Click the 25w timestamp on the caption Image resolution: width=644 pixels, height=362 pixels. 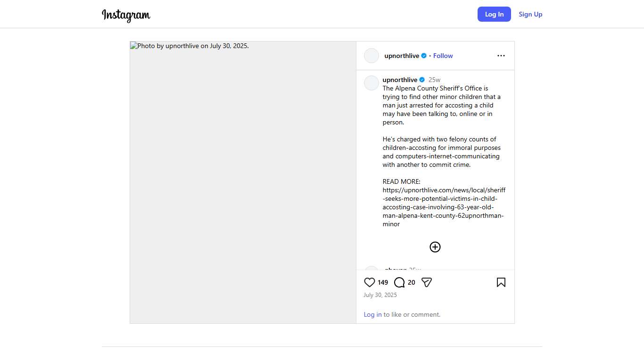(434, 80)
